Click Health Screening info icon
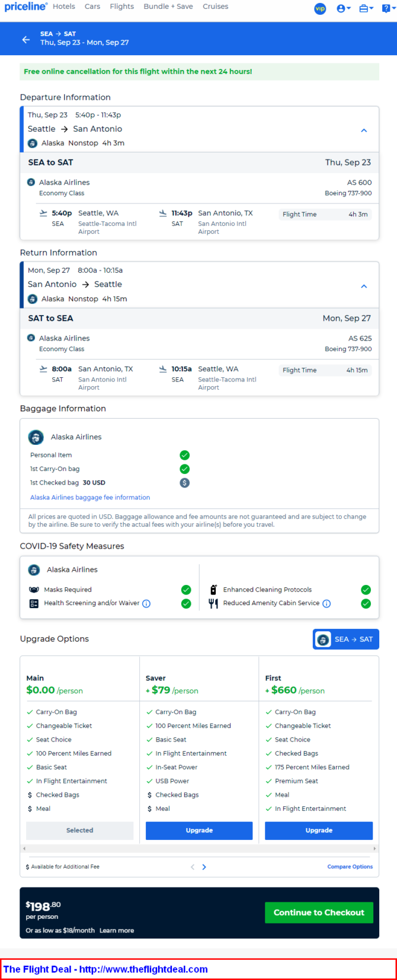The image size is (397, 980). 146,604
